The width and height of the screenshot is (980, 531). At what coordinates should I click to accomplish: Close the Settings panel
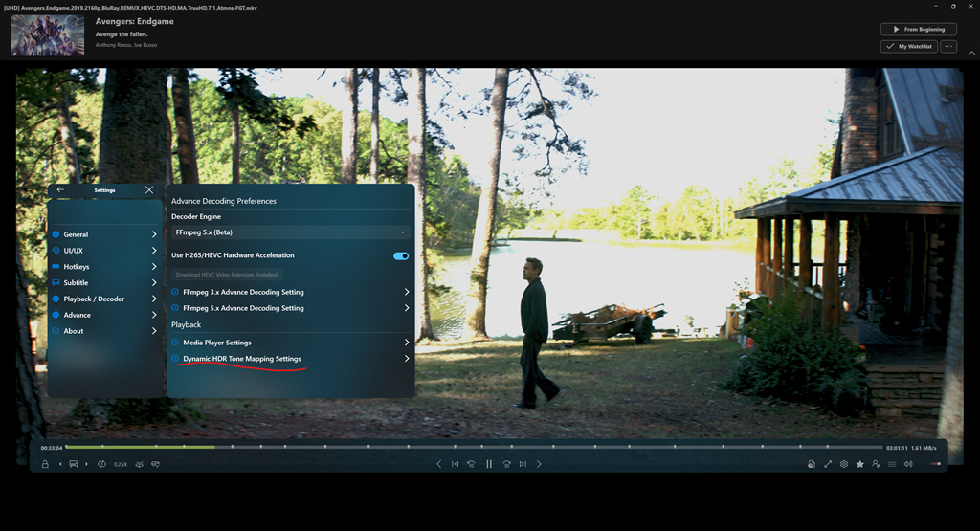click(148, 189)
